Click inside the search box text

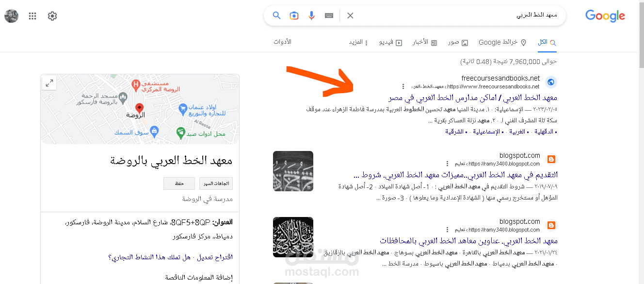[x=537, y=16]
